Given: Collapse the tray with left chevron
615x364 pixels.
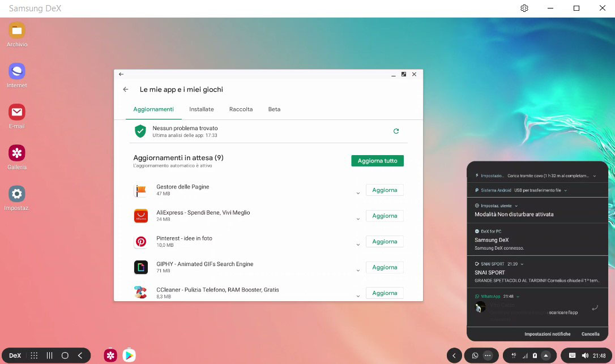Looking at the screenshot, I should point(454,356).
